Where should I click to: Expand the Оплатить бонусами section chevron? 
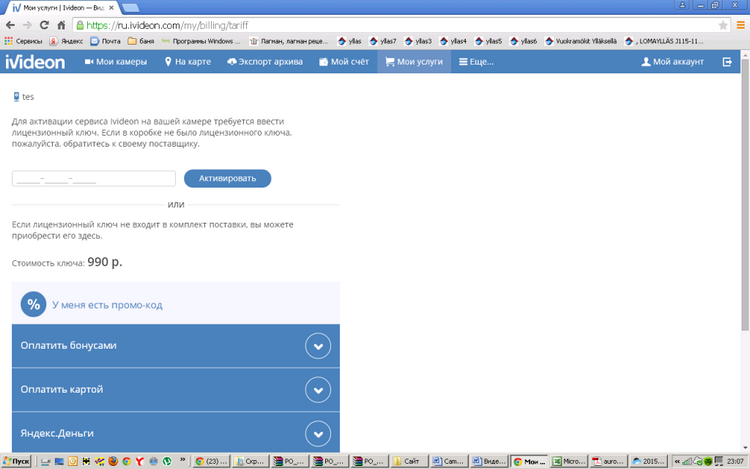point(318,346)
